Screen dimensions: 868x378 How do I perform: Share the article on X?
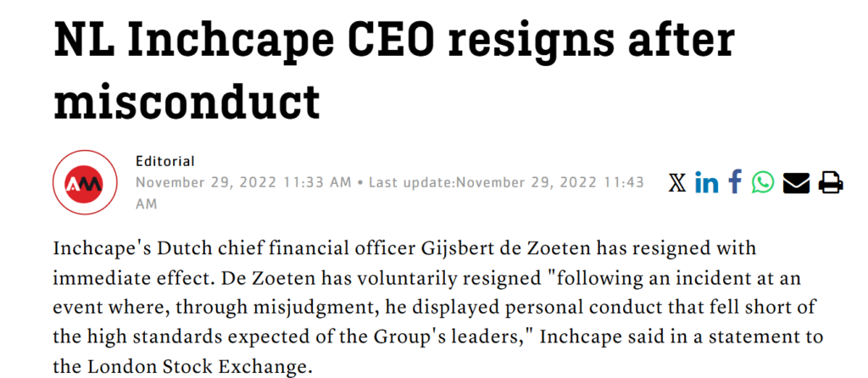pyautogui.click(x=677, y=182)
